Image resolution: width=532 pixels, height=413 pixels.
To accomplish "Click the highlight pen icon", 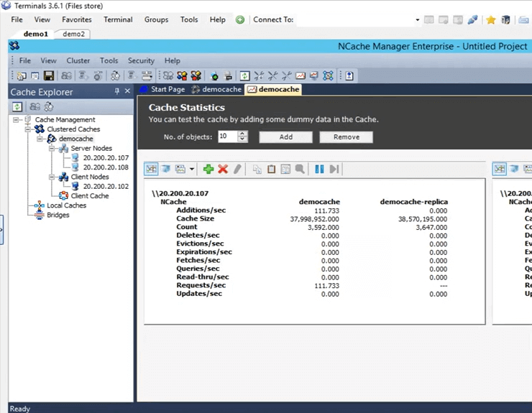I will pyautogui.click(x=237, y=169).
